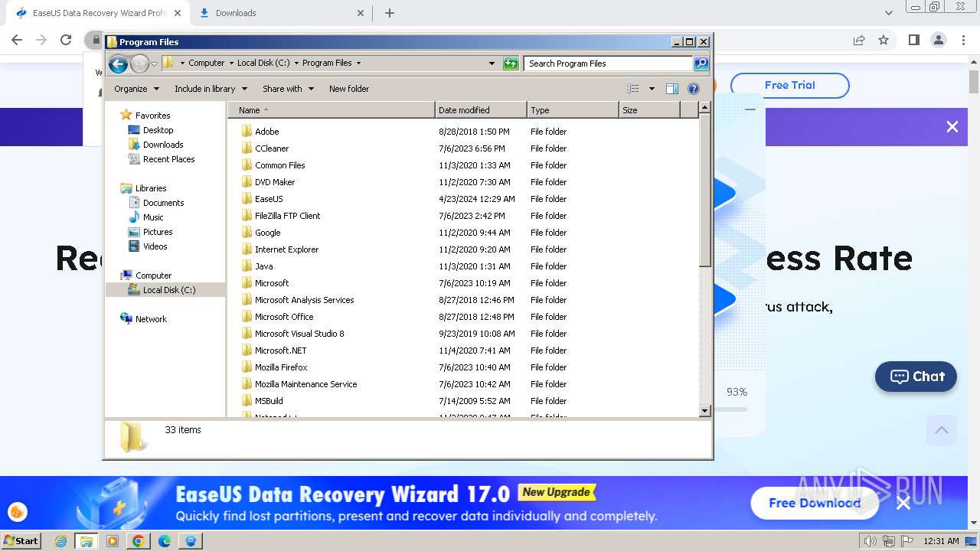Click the Back navigation arrow in Explorer
The width and height of the screenshot is (980, 551).
[x=118, y=64]
